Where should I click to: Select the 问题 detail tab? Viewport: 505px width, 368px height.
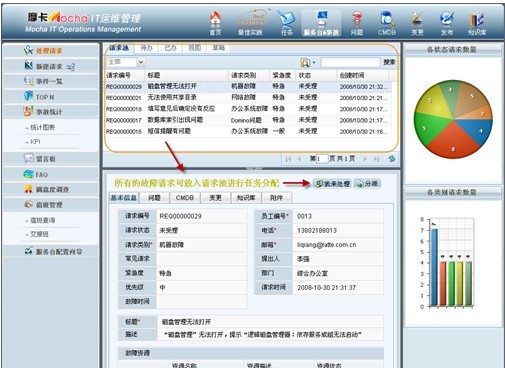point(154,198)
